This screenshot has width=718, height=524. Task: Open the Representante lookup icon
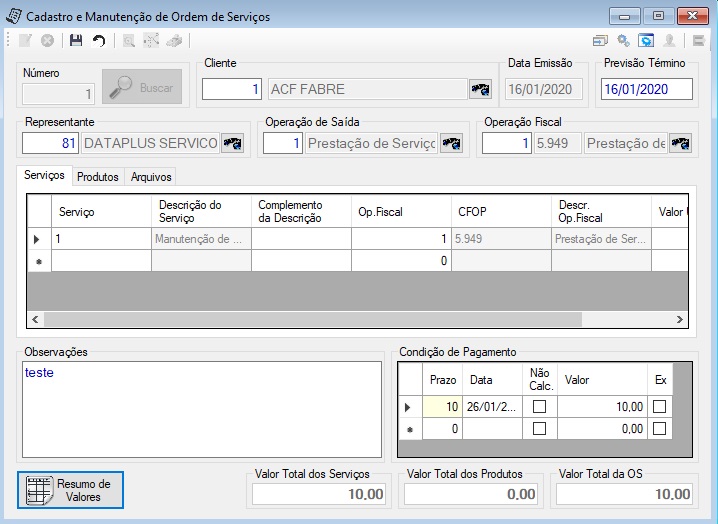tap(233, 143)
